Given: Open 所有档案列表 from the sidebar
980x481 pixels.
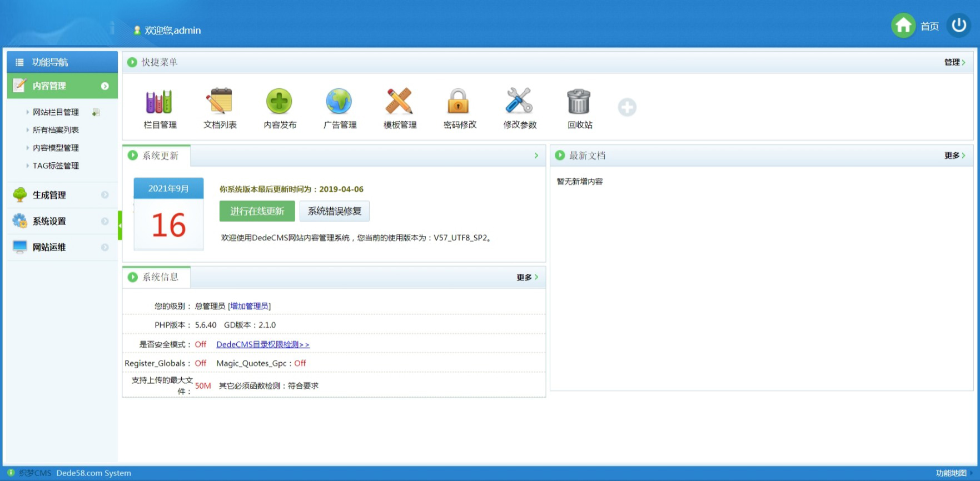Looking at the screenshot, I should pyautogui.click(x=56, y=130).
